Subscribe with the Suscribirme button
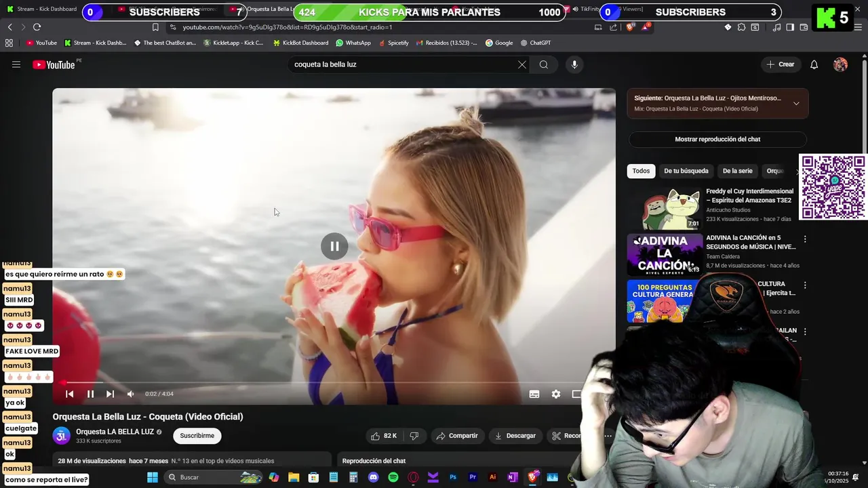 coord(197,436)
